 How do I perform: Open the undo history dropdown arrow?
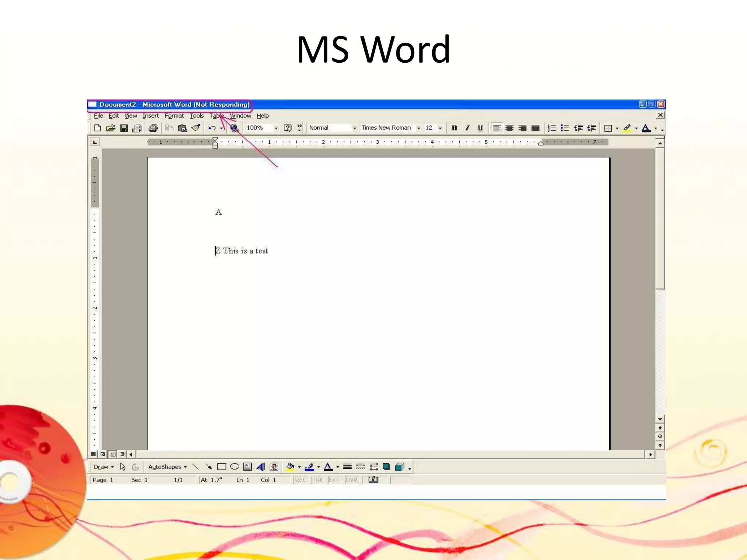coord(221,128)
